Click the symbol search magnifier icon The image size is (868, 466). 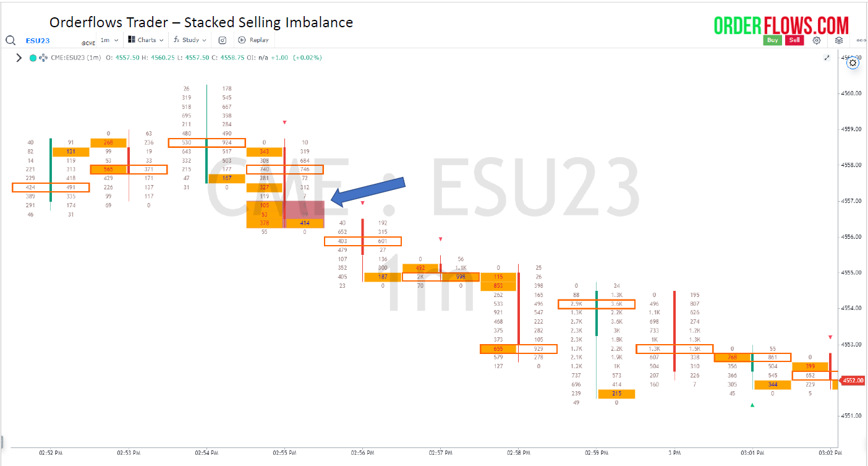[11, 40]
